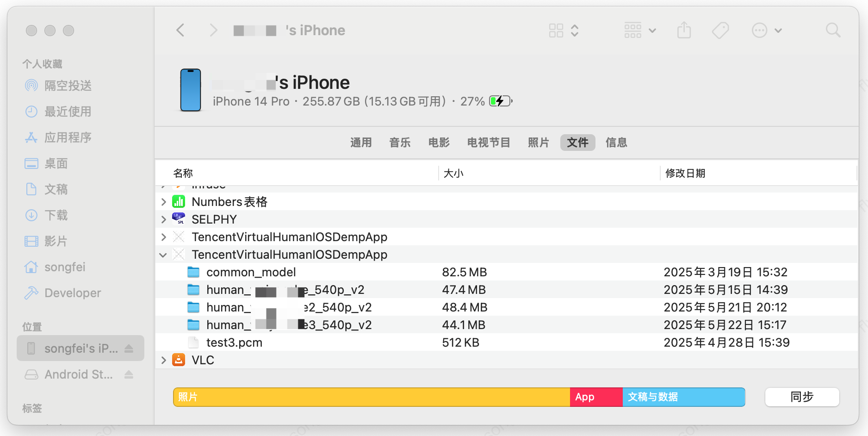Image resolution: width=868 pixels, height=436 pixels.
Task: Click the 82.5 MB size value
Action: pos(465,272)
